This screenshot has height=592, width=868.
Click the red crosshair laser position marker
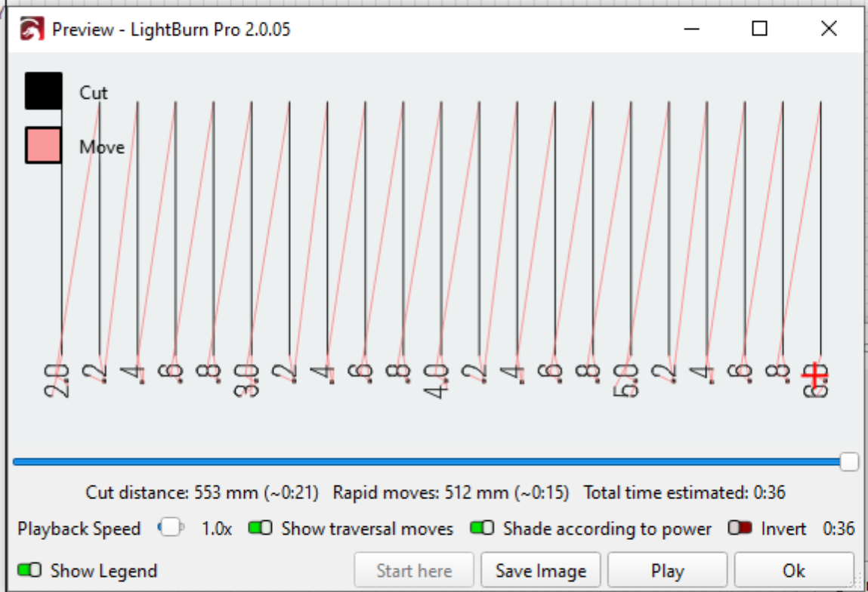click(x=814, y=374)
